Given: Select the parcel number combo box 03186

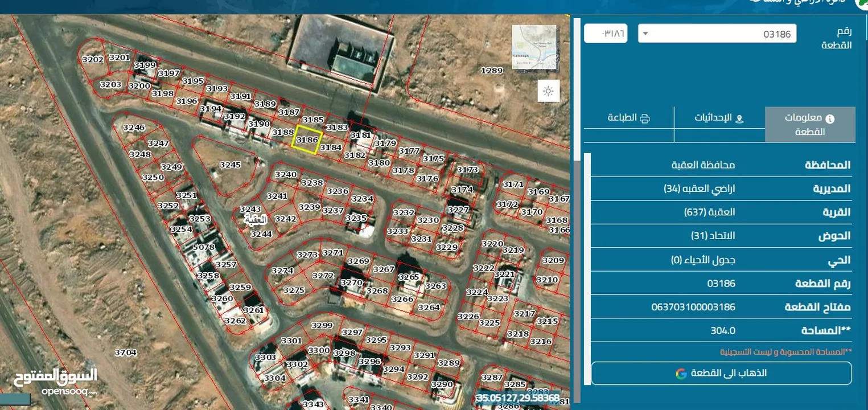Looking at the screenshot, I should click(x=717, y=34).
